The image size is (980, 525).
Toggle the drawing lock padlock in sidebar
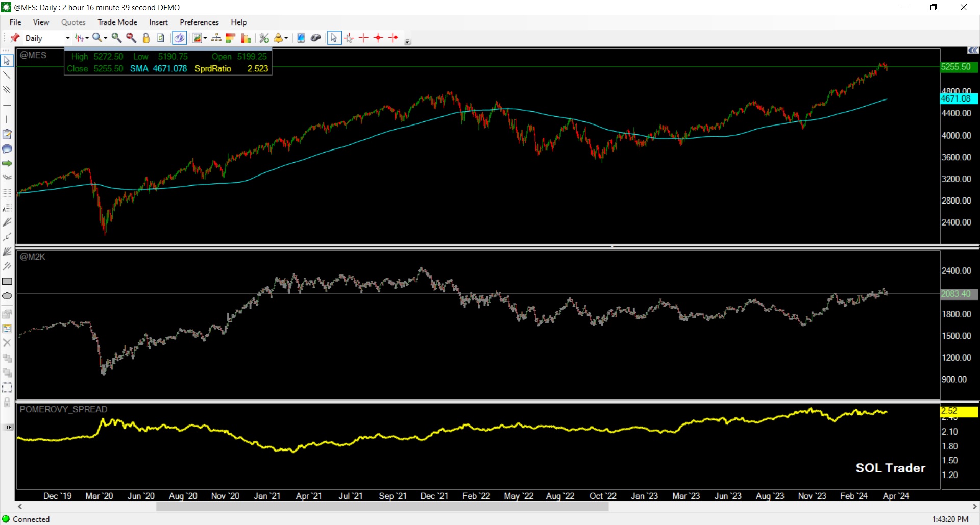7,402
